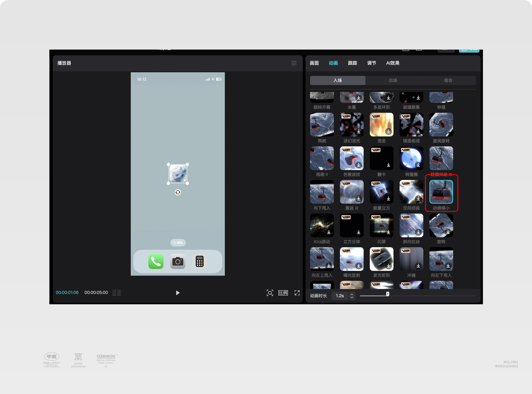Open the 比例 aspect ratio button
The height and width of the screenshot is (394, 532).
tap(283, 293)
